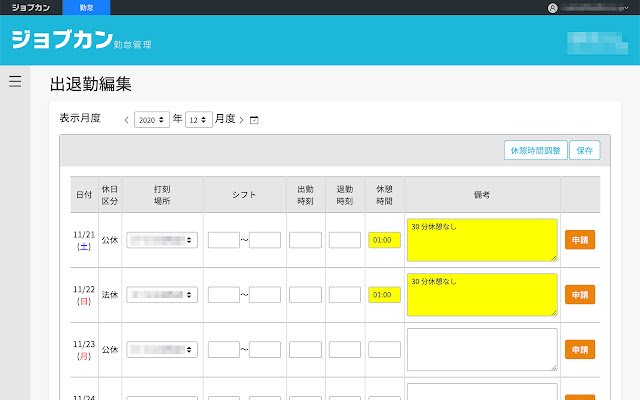Click the 休日区分 column header
The image size is (640, 400).
110,195
